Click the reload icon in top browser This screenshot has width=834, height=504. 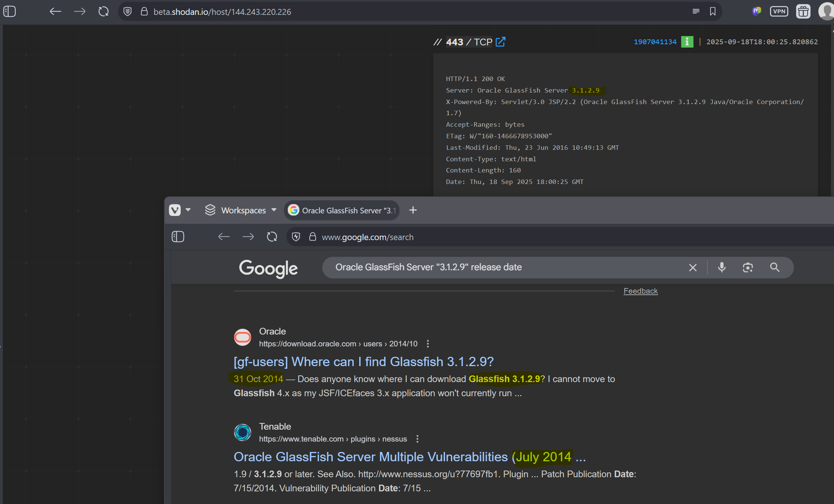(103, 12)
